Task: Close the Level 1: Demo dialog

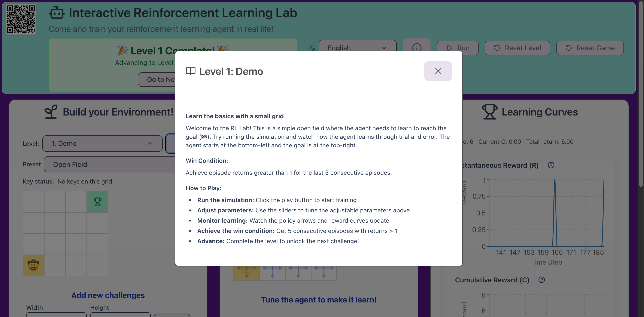Action: tap(438, 71)
